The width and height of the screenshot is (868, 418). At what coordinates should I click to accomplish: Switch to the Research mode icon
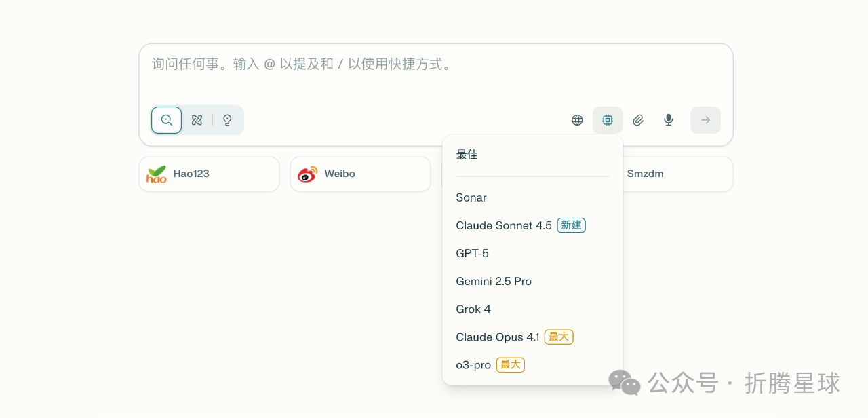[197, 120]
